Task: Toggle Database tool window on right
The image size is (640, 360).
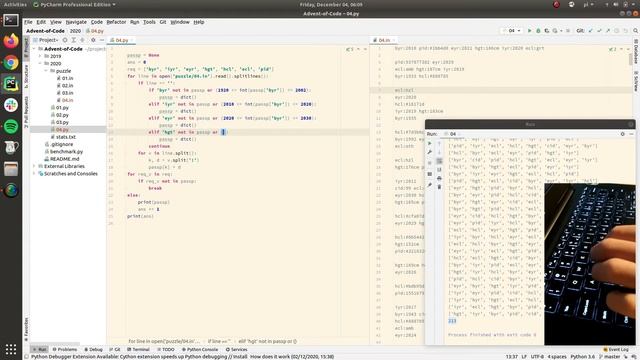Action: point(636,51)
